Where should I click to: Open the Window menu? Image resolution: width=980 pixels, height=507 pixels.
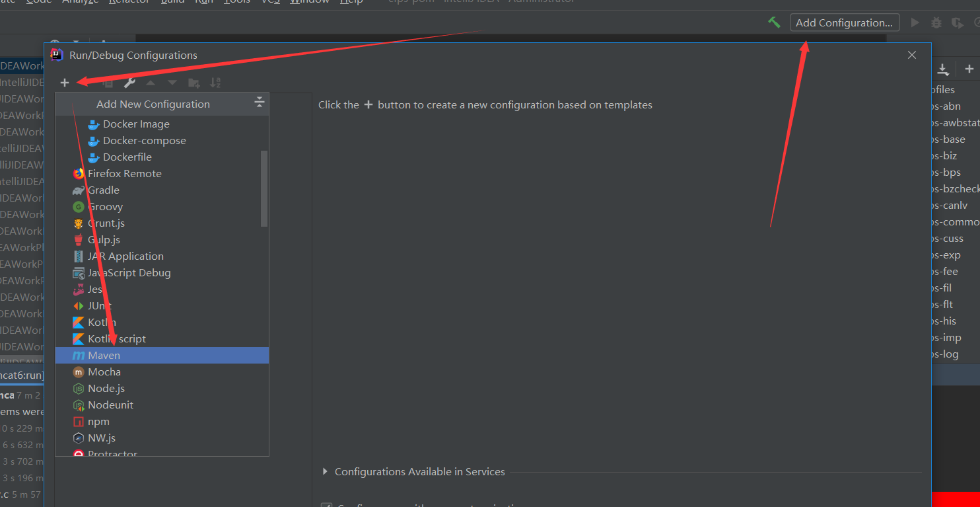(x=309, y=1)
